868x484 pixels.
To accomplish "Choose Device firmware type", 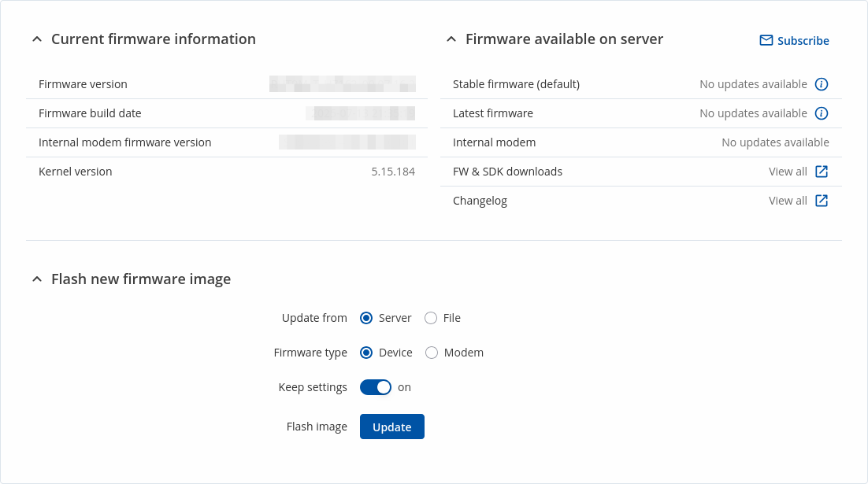I will click(366, 353).
